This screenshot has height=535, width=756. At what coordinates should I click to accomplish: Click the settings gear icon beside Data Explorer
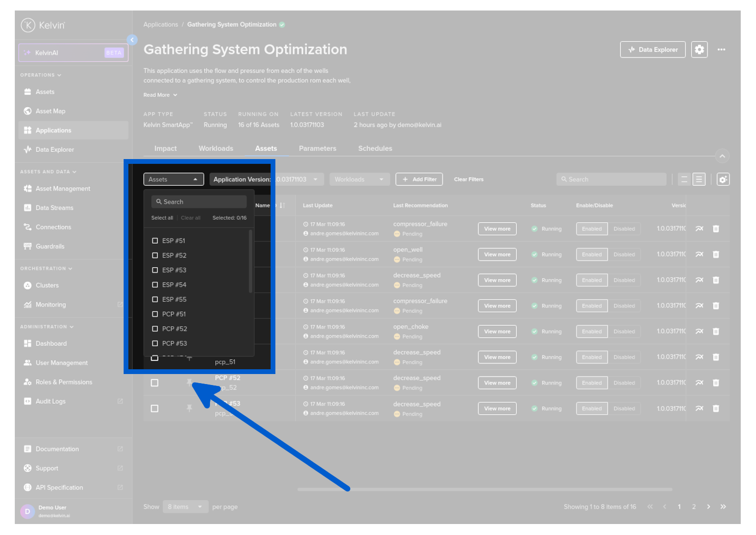699,50
